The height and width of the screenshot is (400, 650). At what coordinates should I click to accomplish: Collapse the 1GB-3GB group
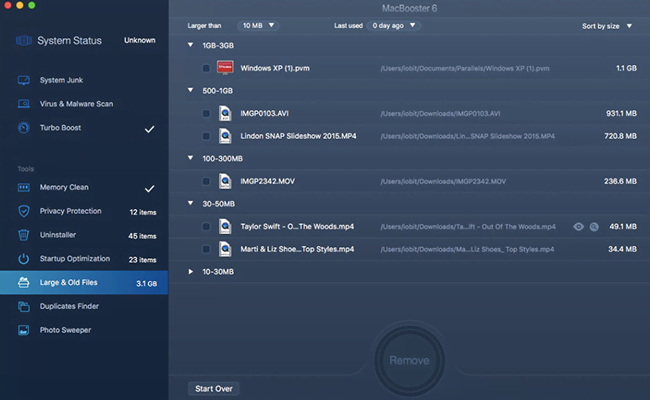pos(190,45)
